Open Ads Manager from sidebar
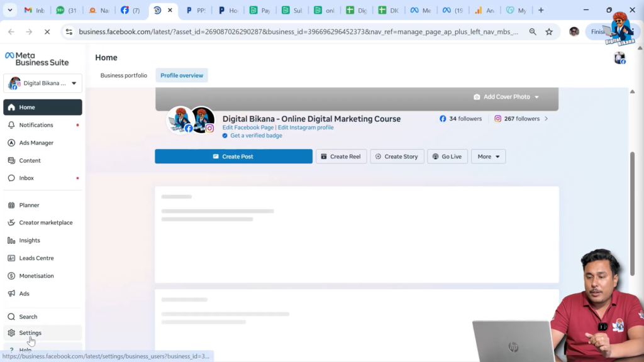Screen dimensions: 644x362 (11, 143)
